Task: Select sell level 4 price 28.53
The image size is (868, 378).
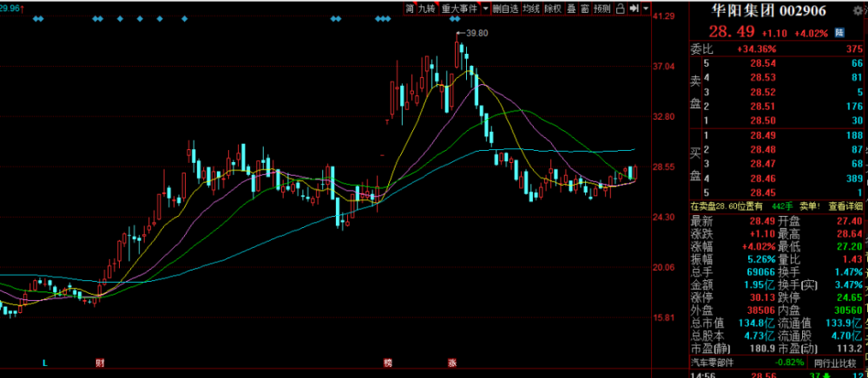Action: click(763, 78)
